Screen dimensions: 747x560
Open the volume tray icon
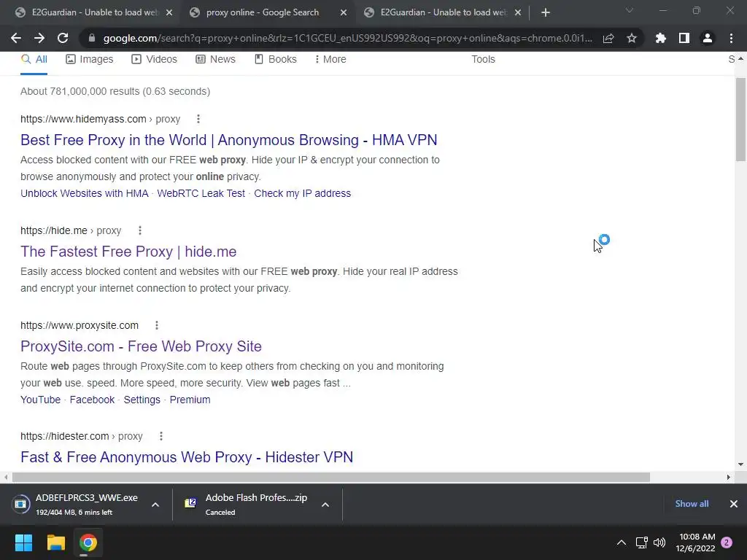[x=659, y=542]
